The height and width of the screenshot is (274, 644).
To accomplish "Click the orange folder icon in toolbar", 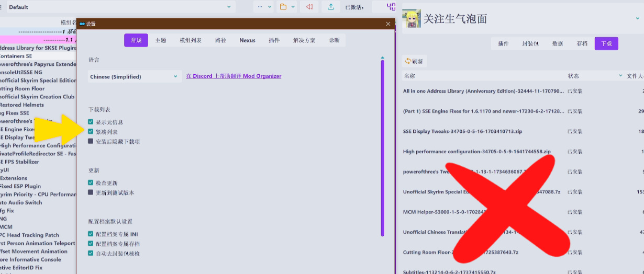I will tap(283, 7).
